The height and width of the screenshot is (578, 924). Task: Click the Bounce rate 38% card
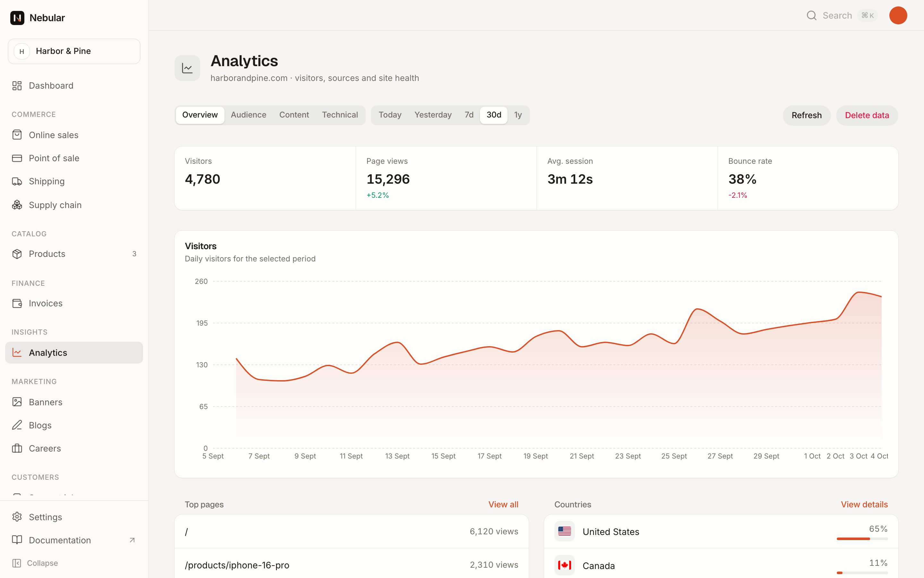coord(808,178)
